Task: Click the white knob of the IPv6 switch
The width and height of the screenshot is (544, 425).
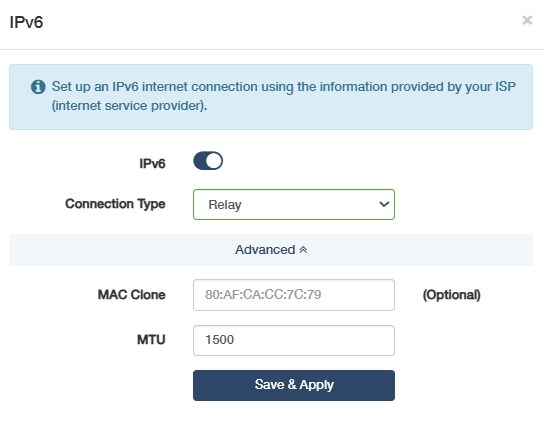Action: (x=214, y=161)
